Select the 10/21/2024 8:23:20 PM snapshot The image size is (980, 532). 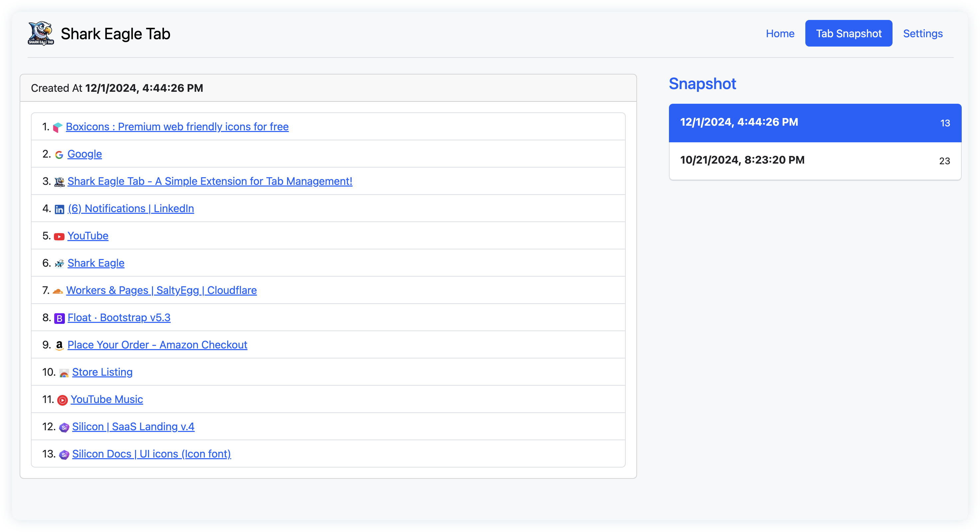pyautogui.click(x=815, y=161)
